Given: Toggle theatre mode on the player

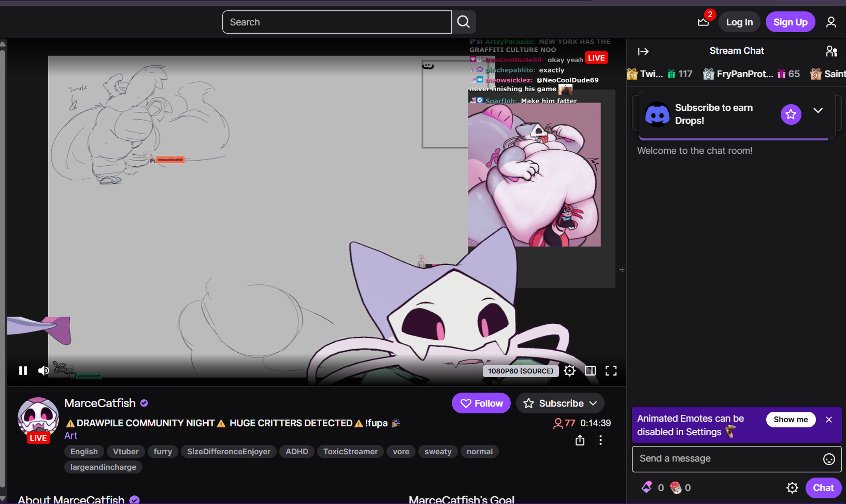Looking at the screenshot, I should click(590, 370).
